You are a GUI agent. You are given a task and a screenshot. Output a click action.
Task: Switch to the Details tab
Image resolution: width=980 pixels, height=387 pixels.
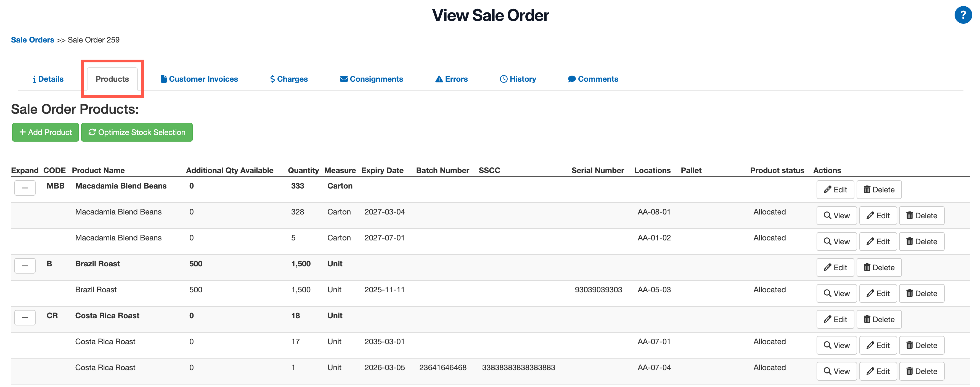tap(48, 79)
